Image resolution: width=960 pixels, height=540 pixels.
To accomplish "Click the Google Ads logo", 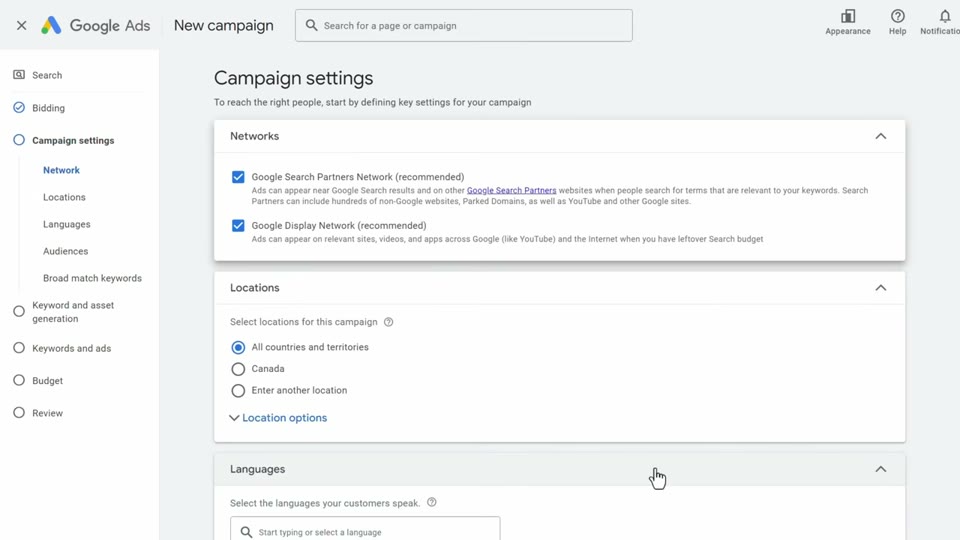I will [x=95, y=25].
